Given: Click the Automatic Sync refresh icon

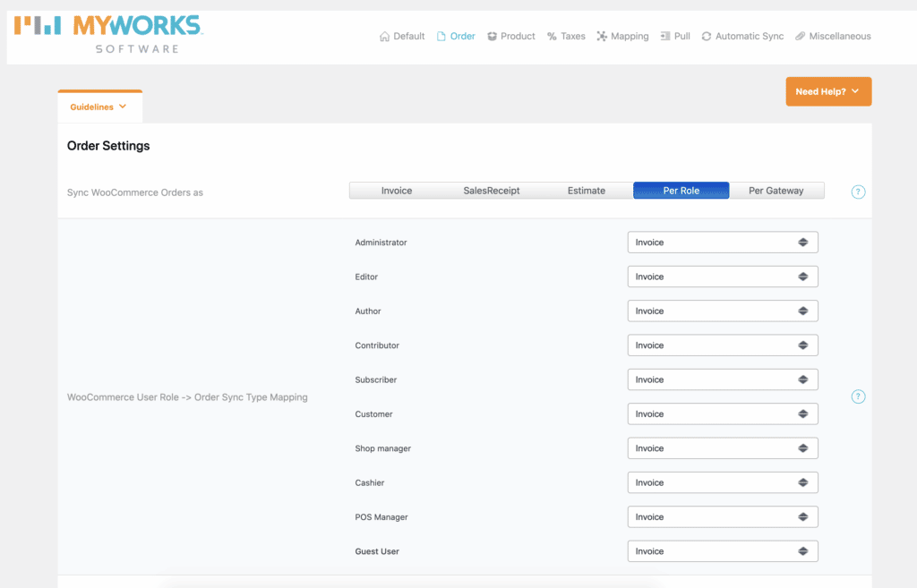Looking at the screenshot, I should coord(707,36).
